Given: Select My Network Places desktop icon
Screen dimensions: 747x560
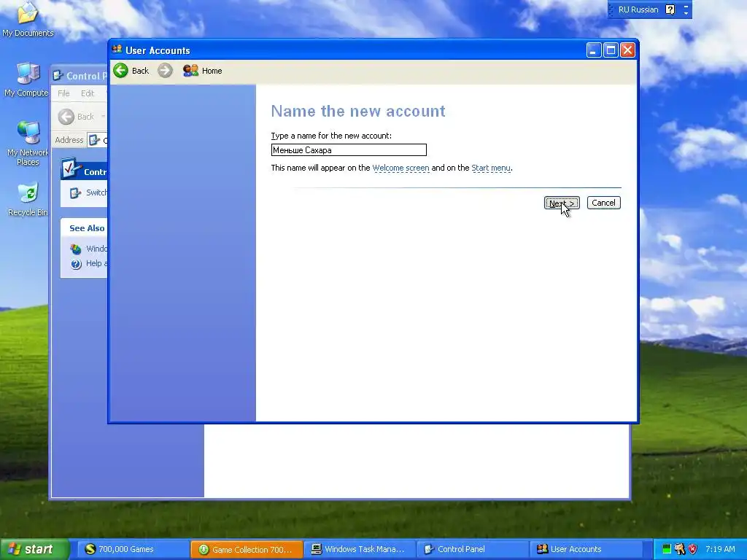Looking at the screenshot, I should coord(28,144).
